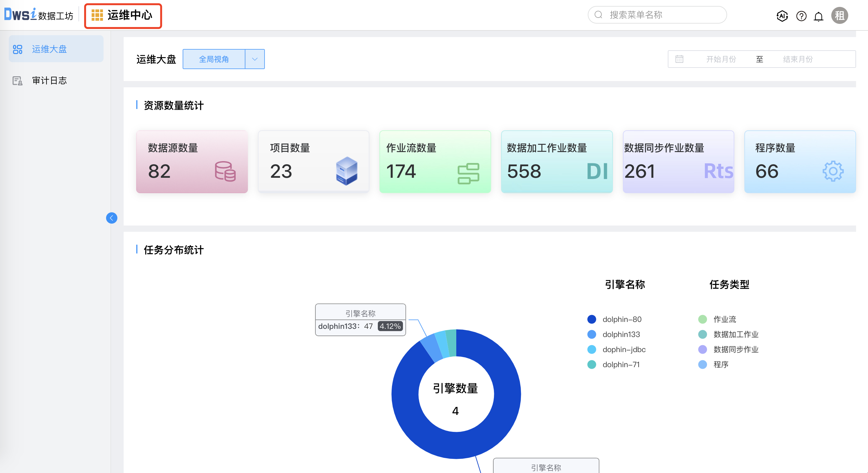Click the notification bell icon
868x473 pixels.
818,16
